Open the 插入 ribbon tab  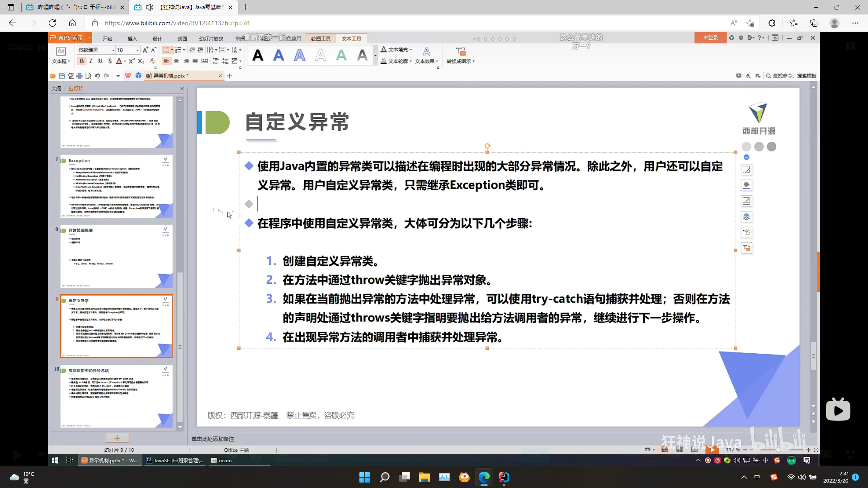(132, 38)
